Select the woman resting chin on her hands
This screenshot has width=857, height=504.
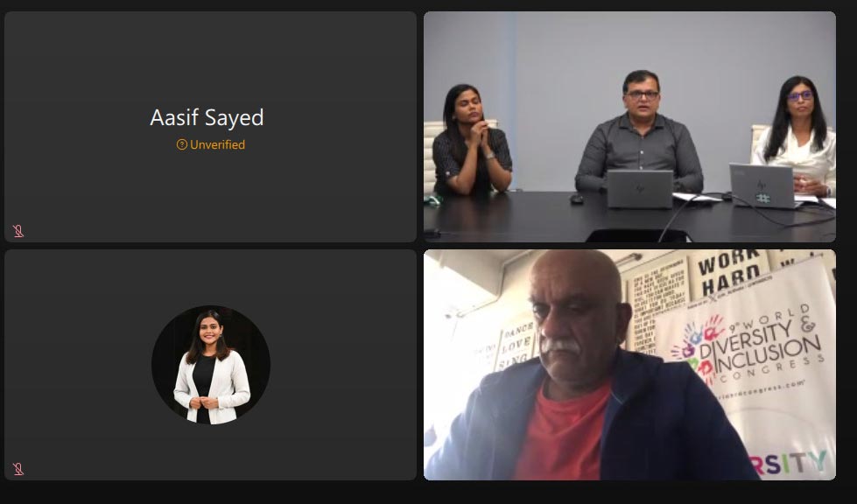coord(472,140)
